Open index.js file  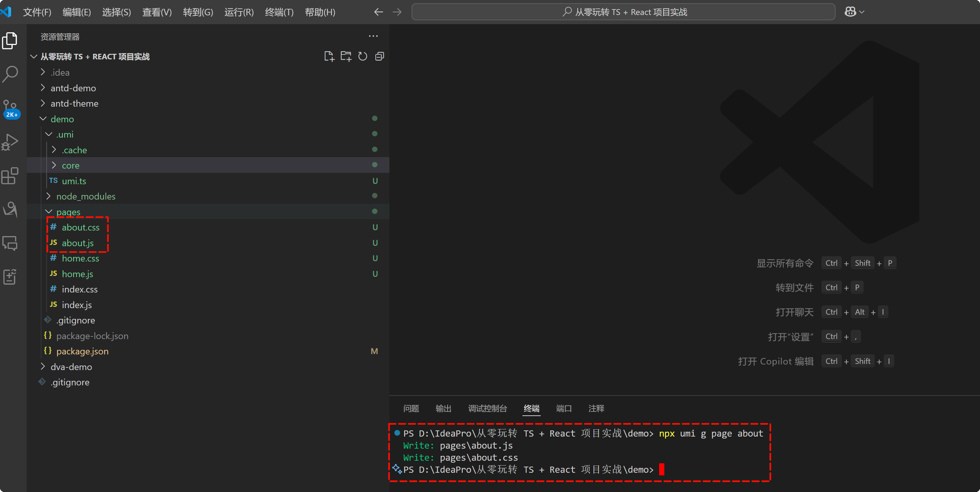[x=208, y=305]
